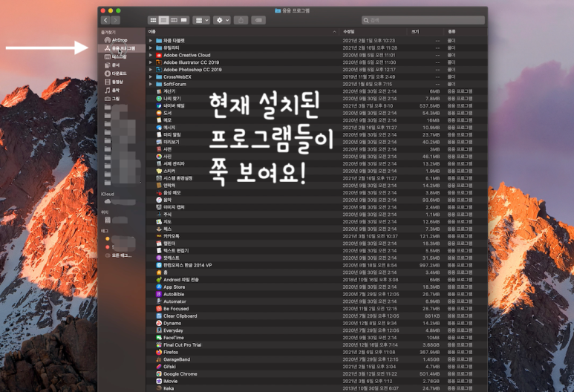The image size is (574, 392).
Task: Expand the 와콤 타블렛 folder
Action: click(x=151, y=41)
